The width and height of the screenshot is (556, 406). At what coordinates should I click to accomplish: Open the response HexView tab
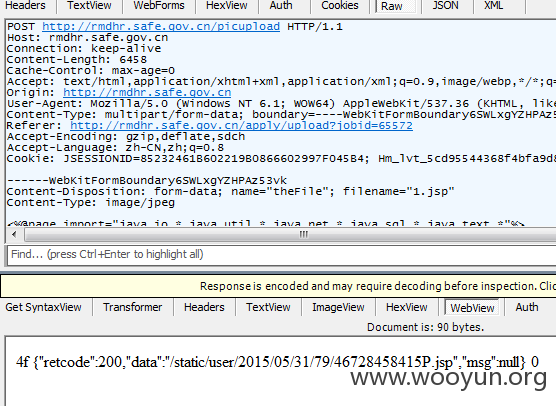pyautogui.click(x=407, y=307)
